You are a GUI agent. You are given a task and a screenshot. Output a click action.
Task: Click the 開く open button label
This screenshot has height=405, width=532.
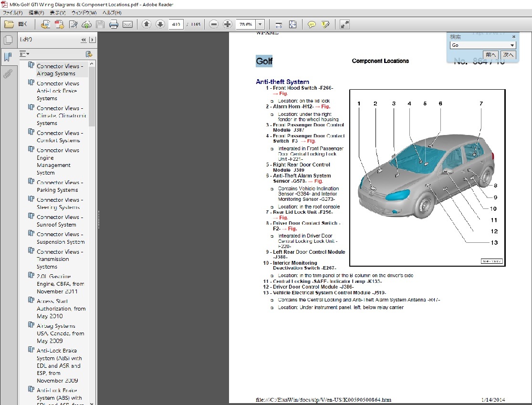pos(22,24)
